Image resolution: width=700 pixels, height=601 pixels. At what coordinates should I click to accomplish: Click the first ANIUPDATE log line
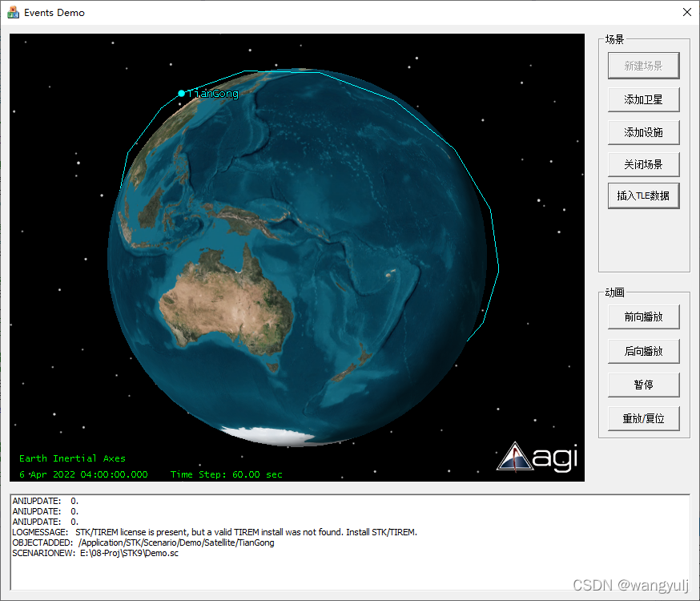point(45,501)
